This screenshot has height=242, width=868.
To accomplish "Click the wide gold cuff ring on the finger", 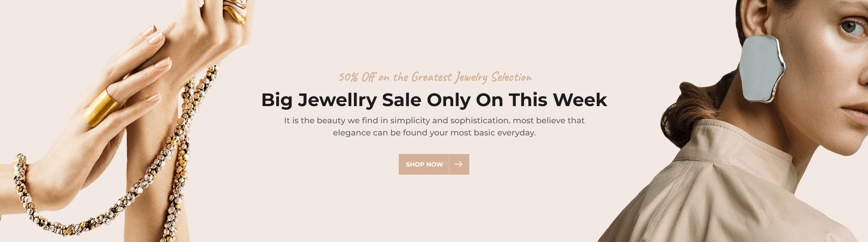I will (x=102, y=107).
